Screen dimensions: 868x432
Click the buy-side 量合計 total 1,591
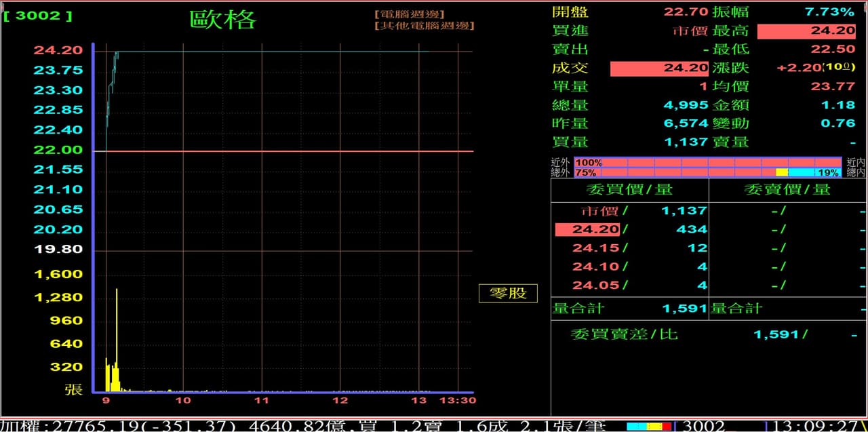coord(685,309)
